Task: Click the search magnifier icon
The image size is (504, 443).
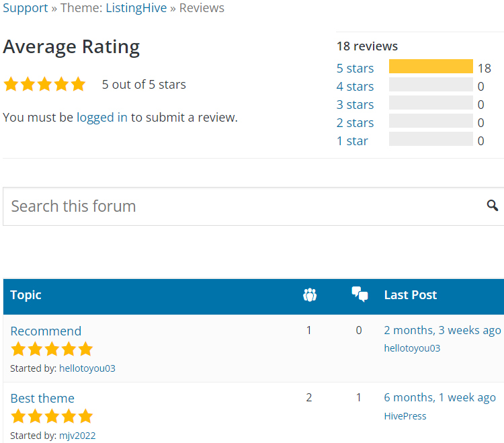Action: [492, 206]
